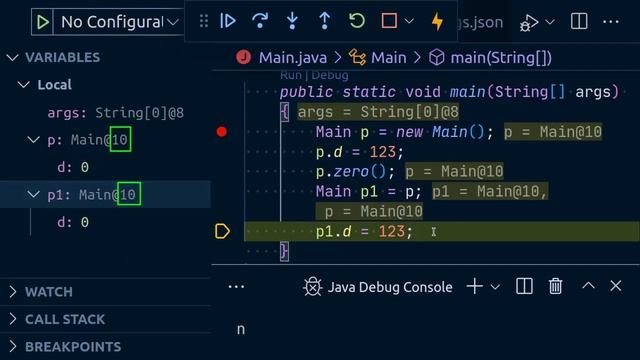The width and height of the screenshot is (640, 360).
Task: Maximize the panel size chevron
Action: [x=588, y=286]
